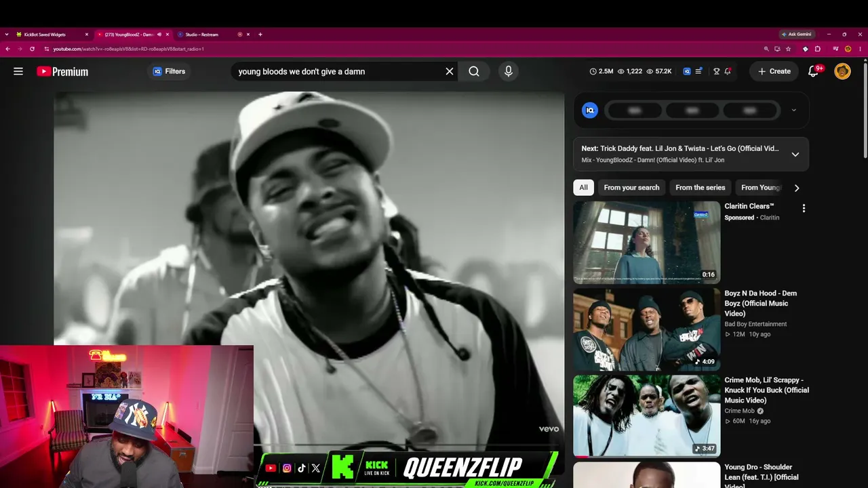The image size is (868, 488).
Task: Visit the Bad Boy Entertainment channel
Action: coord(755,324)
